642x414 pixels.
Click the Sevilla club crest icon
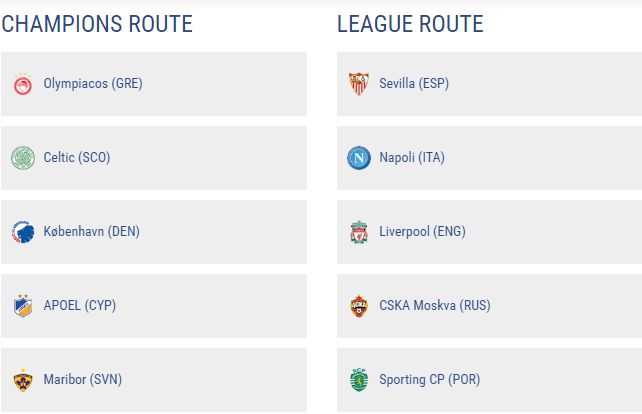(x=358, y=84)
